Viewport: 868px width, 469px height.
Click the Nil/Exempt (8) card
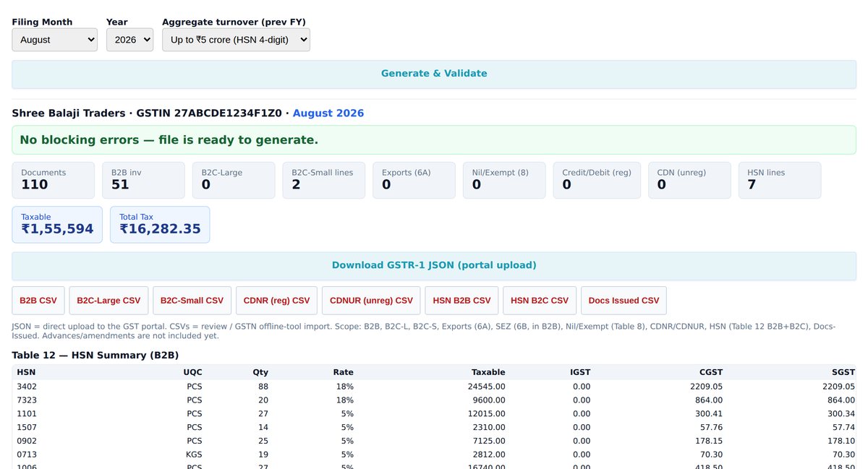(x=504, y=180)
